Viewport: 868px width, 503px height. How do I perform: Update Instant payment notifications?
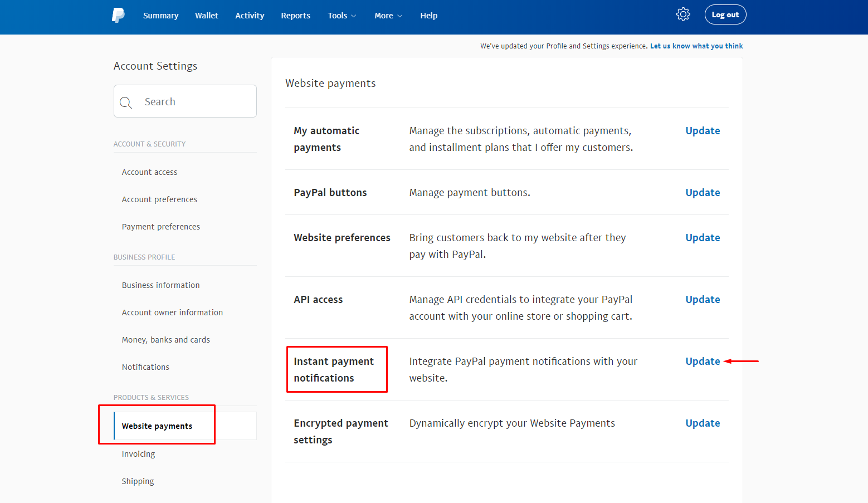click(703, 362)
